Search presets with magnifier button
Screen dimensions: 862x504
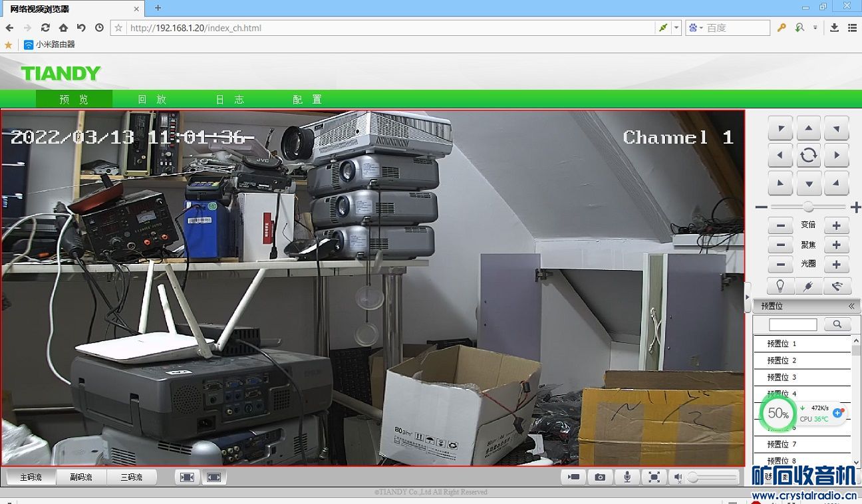pyautogui.click(x=837, y=324)
